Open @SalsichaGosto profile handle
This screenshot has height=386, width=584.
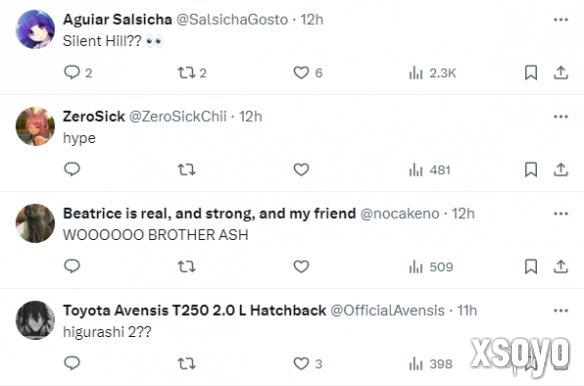(232, 19)
